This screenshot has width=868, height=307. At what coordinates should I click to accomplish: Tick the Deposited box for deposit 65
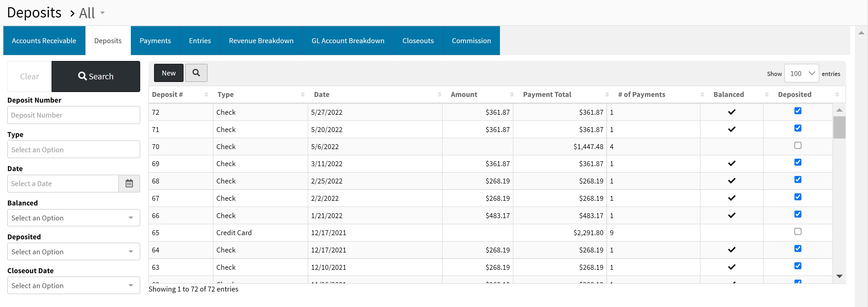798,232
